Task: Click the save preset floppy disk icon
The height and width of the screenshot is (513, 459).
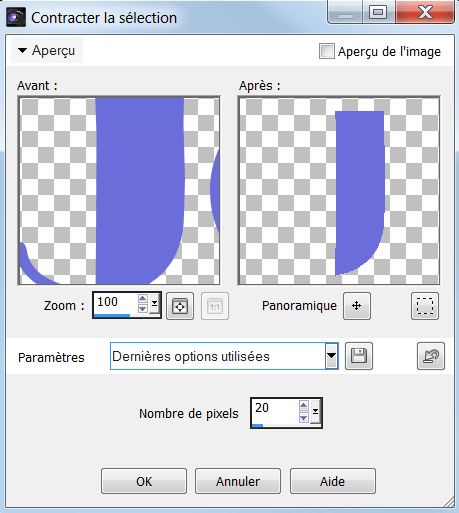Action: (x=359, y=356)
